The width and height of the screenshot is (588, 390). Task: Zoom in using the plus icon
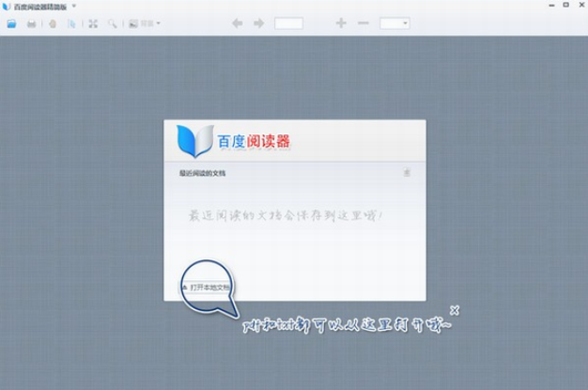pyautogui.click(x=340, y=23)
